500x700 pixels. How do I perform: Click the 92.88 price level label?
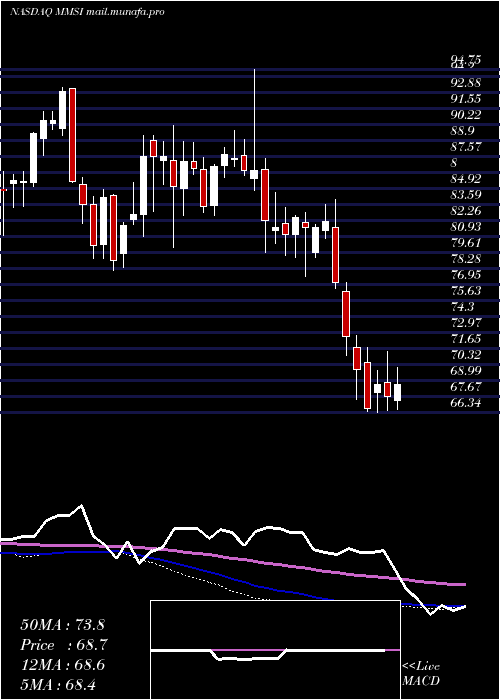466,83
